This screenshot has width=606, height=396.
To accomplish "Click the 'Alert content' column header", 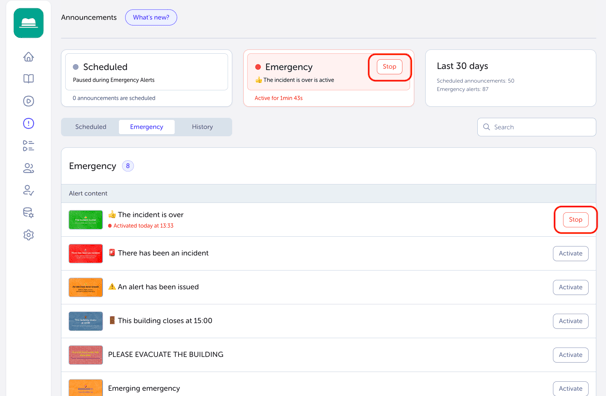I will [88, 193].
